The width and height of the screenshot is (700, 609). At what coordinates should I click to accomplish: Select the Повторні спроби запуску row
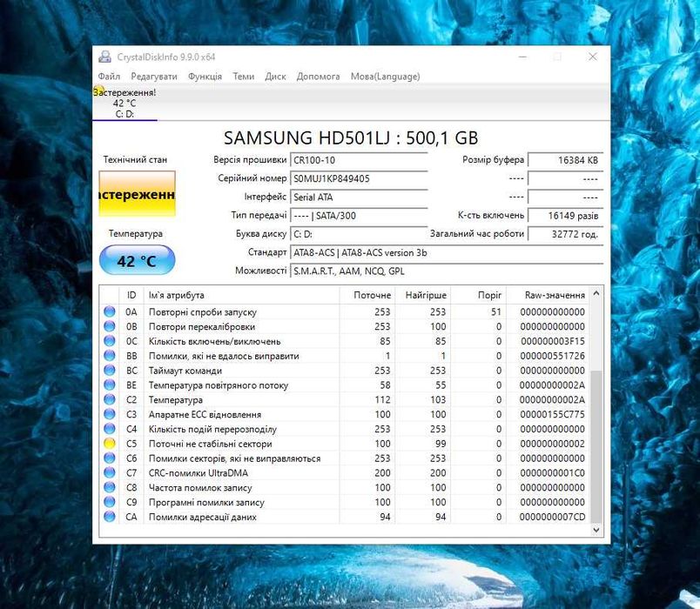344,311
